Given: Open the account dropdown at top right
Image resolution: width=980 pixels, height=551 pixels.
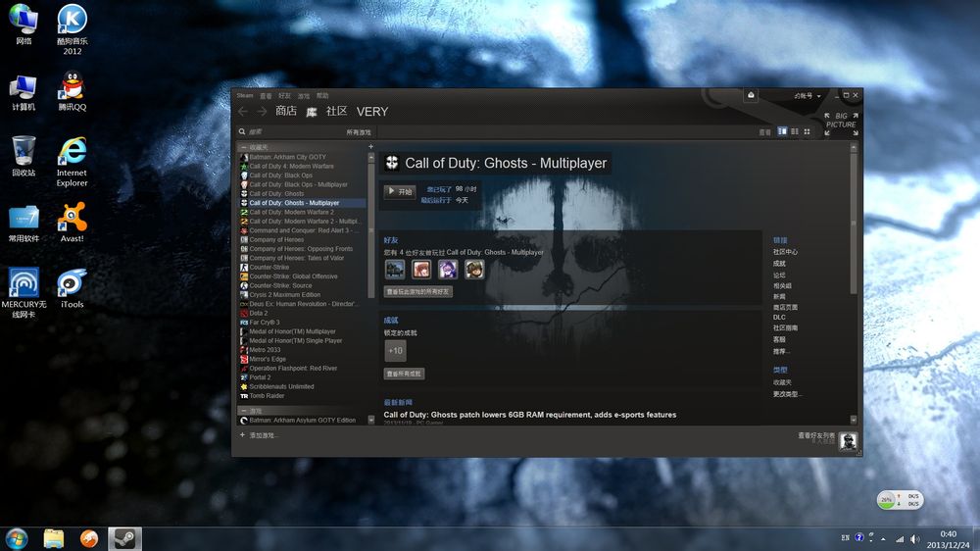Looking at the screenshot, I should pos(807,96).
